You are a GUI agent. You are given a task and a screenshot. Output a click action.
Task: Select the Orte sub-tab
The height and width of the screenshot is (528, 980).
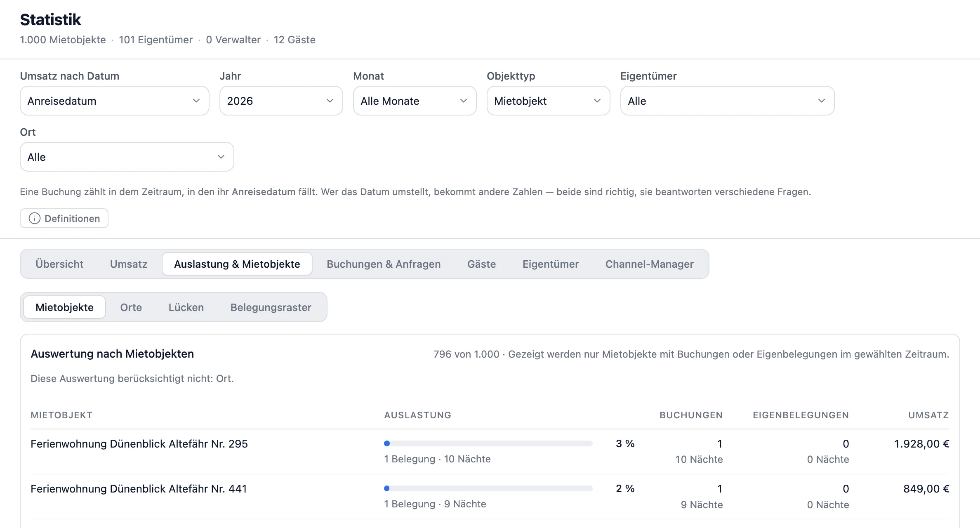pos(131,307)
